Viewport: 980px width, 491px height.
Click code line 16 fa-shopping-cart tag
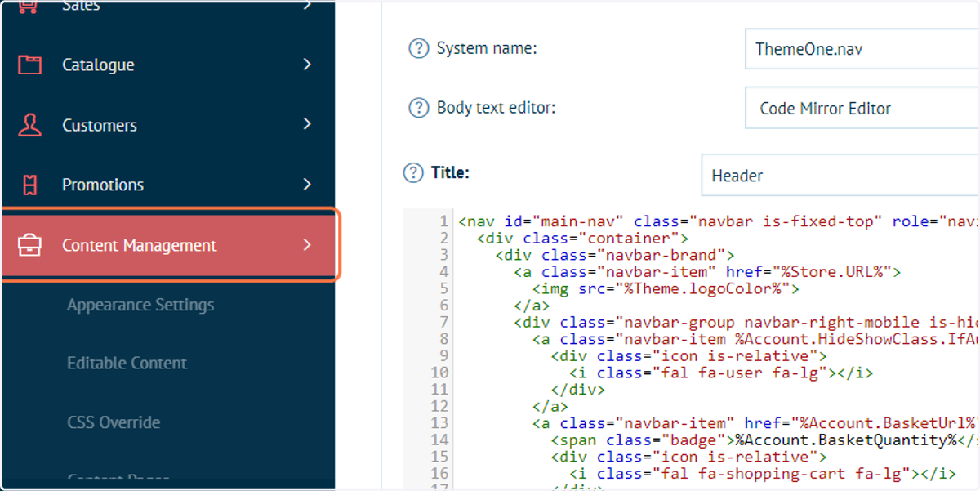763,473
